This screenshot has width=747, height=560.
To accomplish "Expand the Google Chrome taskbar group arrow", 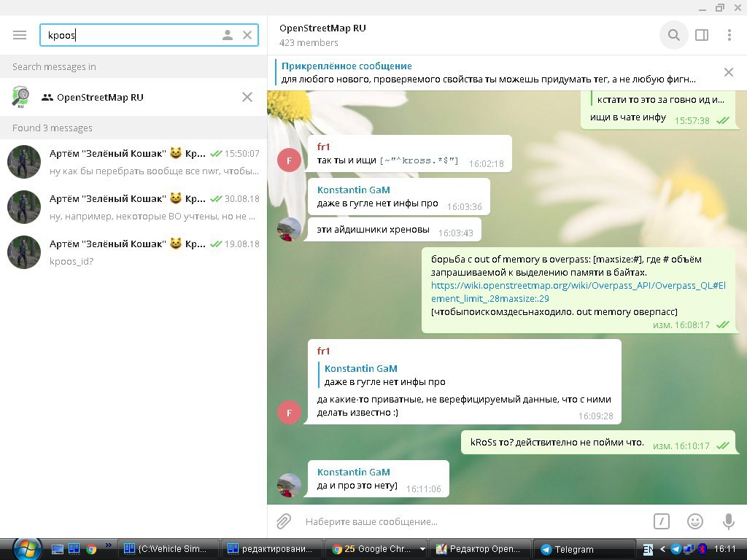I will [x=422, y=549].
